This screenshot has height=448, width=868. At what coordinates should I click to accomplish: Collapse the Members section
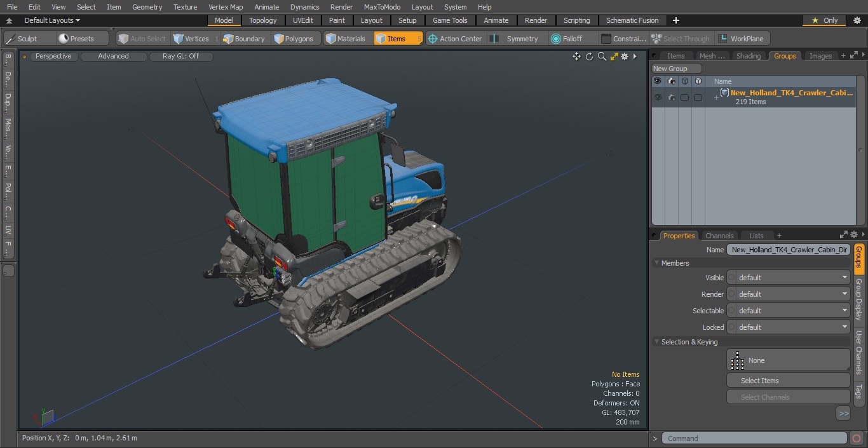(x=656, y=263)
